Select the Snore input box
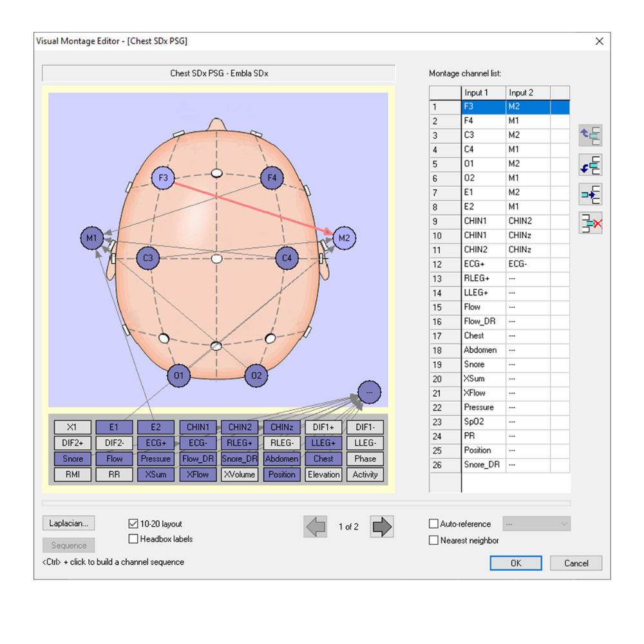644x644 pixels. coord(73,459)
